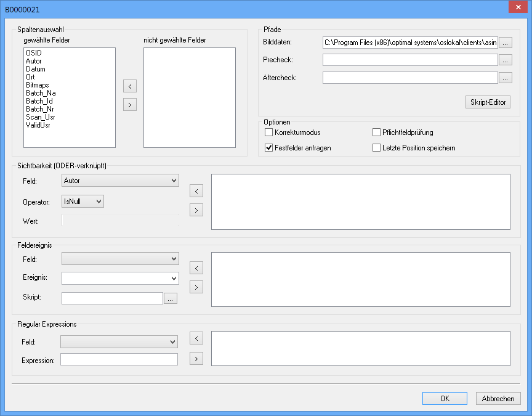Browse for an Aftercheck file
The height and width of the screenshot is (416, 532).
click(507, 77)
